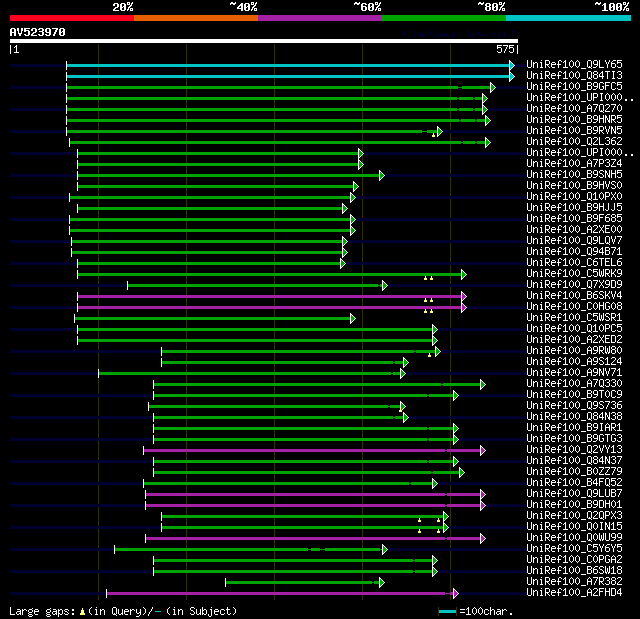640x619 pixels.
Task: Go to the UniRef100_Q0IN15 entry
Action: (x=574, y=527)
